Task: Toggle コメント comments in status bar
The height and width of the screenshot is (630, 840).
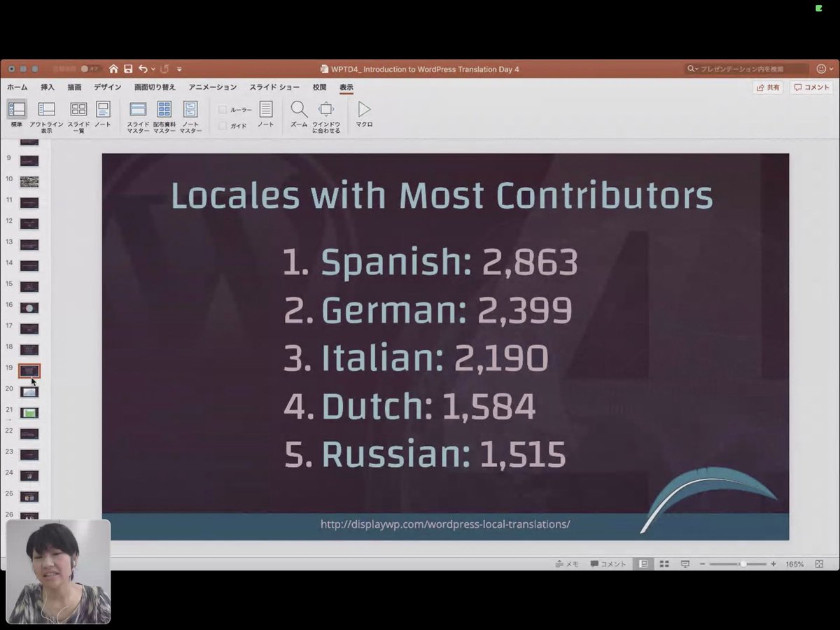Action: coord(608,564)
